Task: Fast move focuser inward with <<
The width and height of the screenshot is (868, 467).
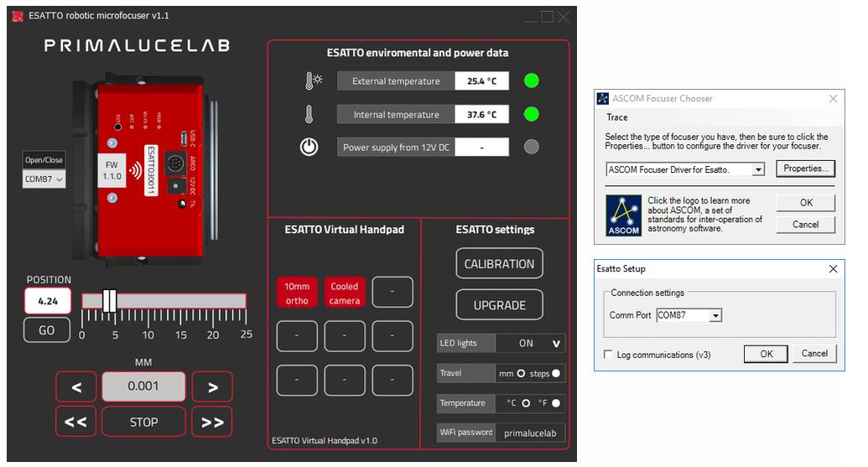Action: click(x=76, y=422)
